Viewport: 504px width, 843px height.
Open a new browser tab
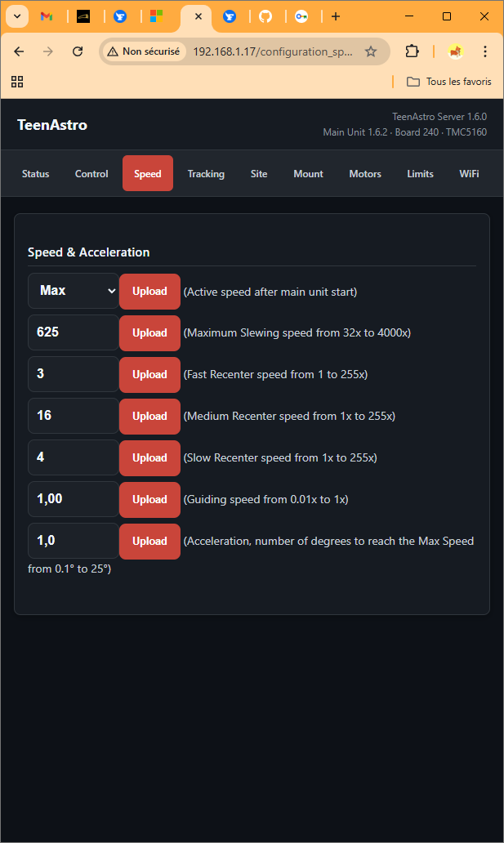[336, 16]
